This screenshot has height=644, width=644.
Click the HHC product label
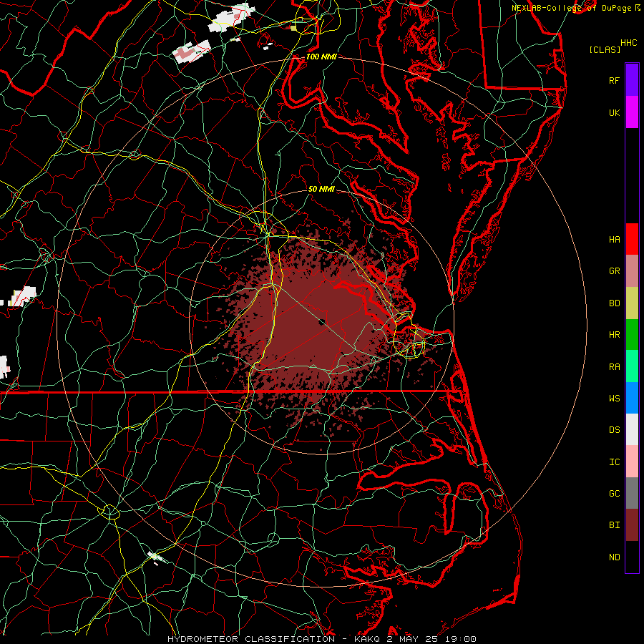[629, 43]
